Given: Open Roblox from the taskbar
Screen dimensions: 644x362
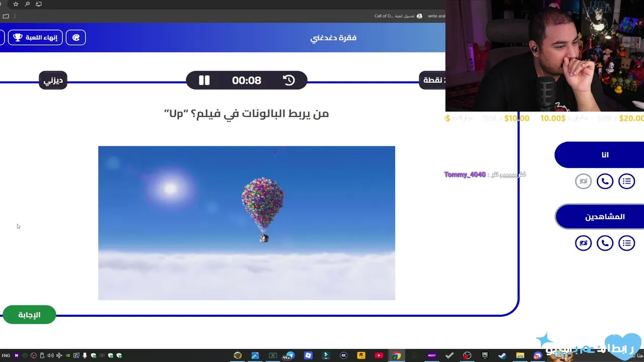Looking at the screenshot, I should (308, 355).
